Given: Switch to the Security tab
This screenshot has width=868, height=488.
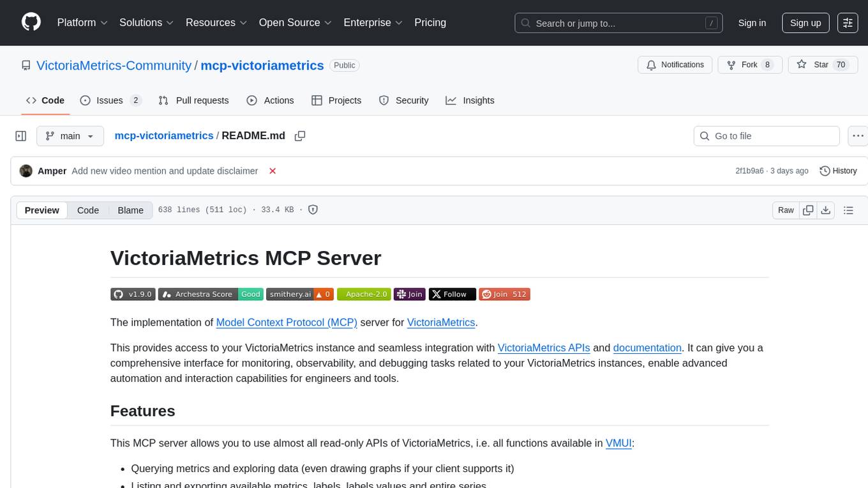Looking at the screenshot, I should tap(403, 100).
